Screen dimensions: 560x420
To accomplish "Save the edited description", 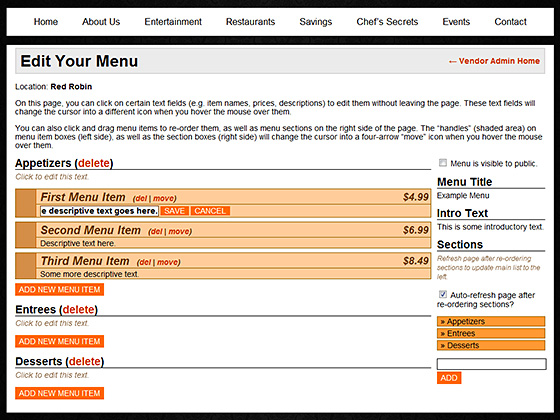I will [x=174, y=211].
